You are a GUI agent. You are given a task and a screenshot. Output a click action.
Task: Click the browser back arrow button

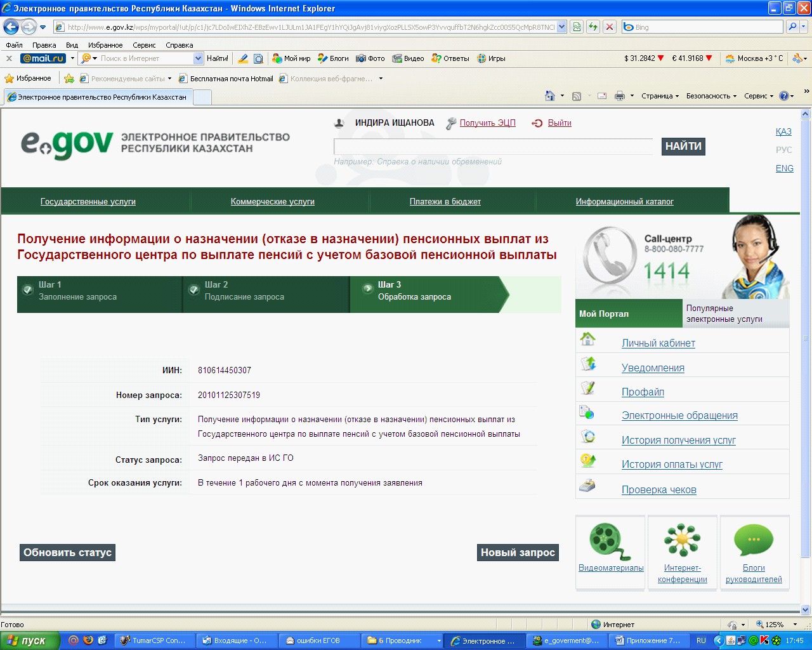tap(11, 27)
